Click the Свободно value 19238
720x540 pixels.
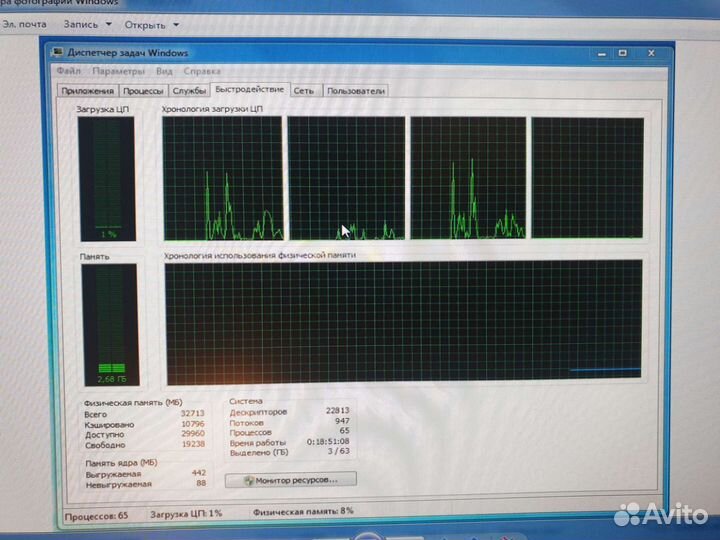(193, 444)
